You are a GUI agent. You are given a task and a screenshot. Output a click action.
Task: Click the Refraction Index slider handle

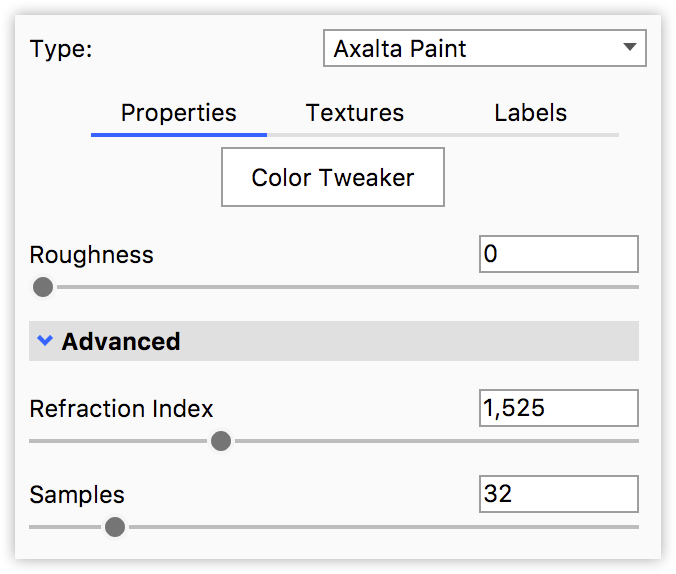tap(221, 441)
